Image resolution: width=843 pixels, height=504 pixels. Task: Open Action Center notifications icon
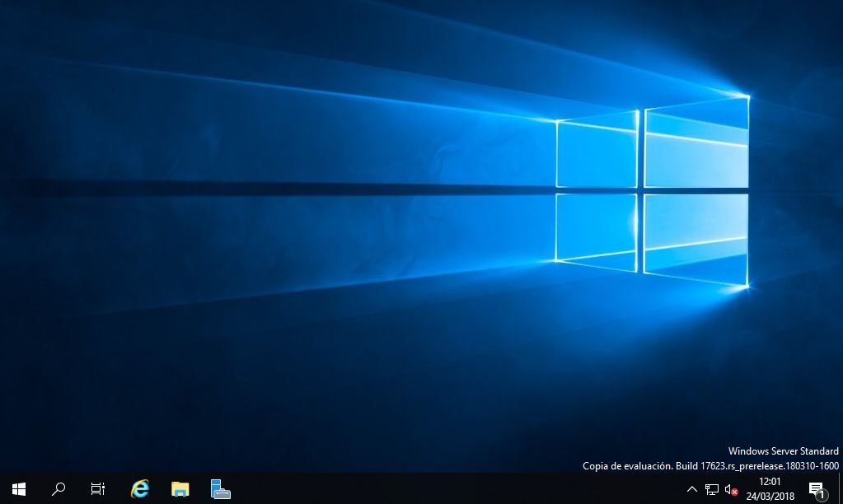point(817,490)
